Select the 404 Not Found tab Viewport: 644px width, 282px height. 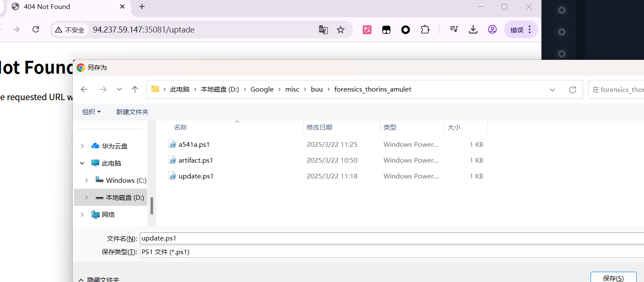tap(68, 7)
